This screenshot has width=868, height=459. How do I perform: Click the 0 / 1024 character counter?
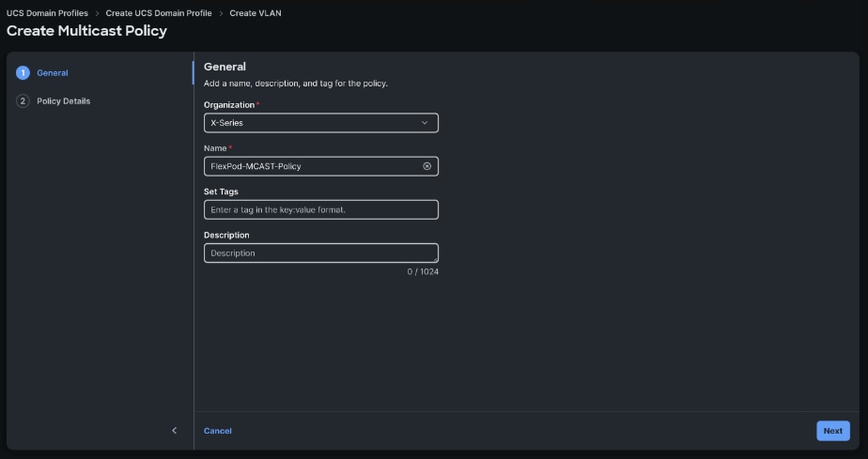(x=423, y=271)
